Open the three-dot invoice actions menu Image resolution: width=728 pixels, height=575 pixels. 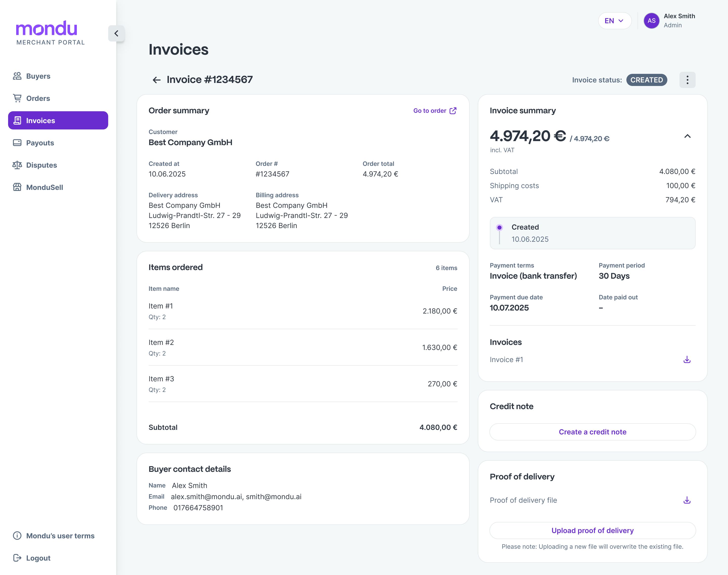pyautogui.click(x=687, y=80)
